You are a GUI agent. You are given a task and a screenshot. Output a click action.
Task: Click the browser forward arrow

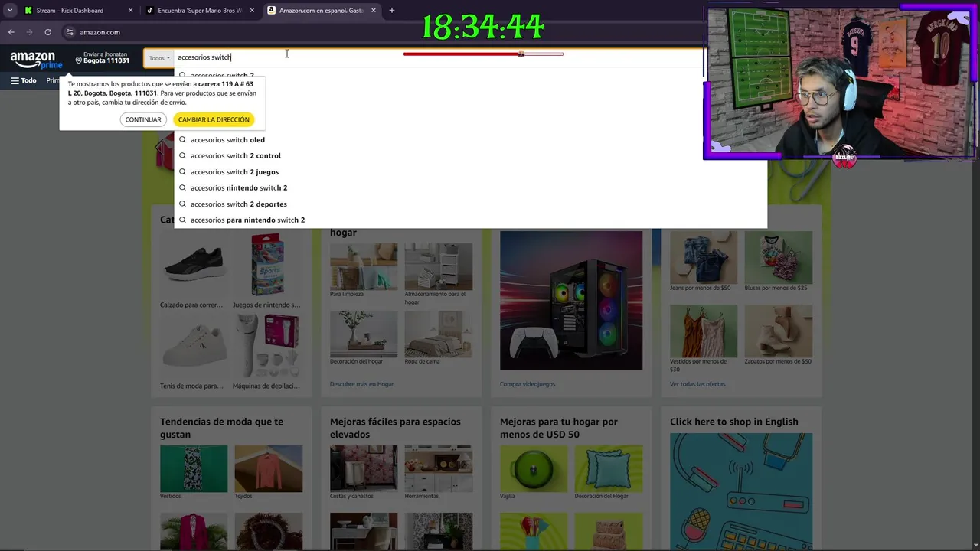(x=29, y=32)
